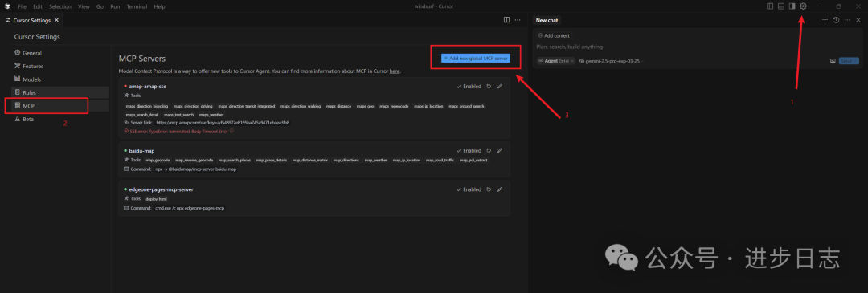Open the Go menu
Screen dimensions: 868x293
100,6
